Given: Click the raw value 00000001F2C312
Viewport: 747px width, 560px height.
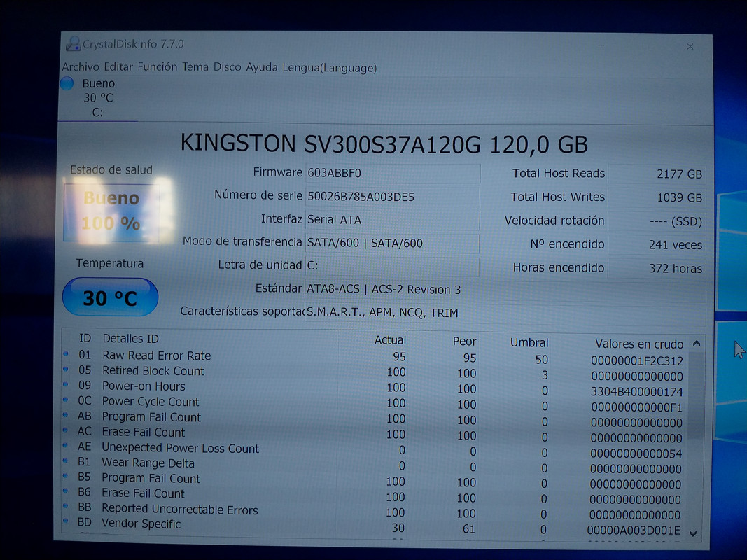Looking at the screenshot, I should click(637, 361).
